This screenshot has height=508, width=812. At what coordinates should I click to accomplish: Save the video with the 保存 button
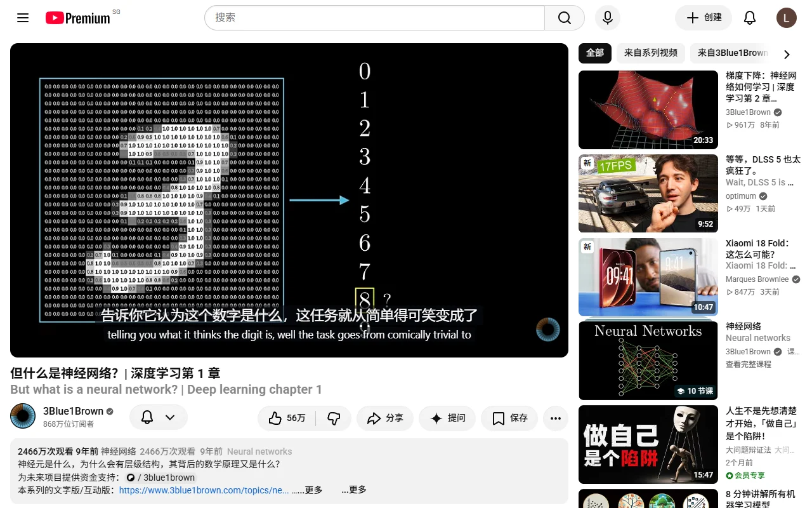pos(509,418)
